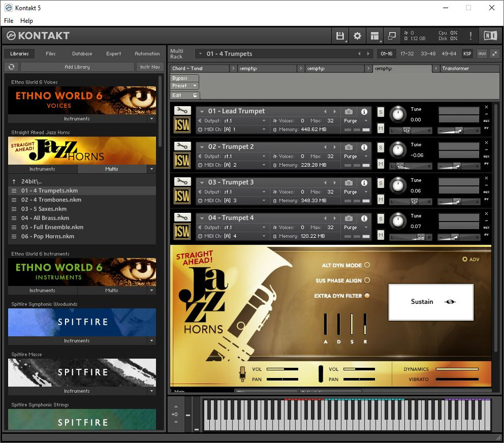Solo the 02 - Trumpet 2
504x443 pixels.
point(380,148)
